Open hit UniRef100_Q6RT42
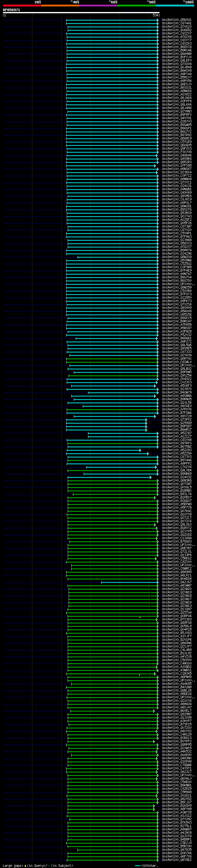197x868 pixels. click(176, 358)
